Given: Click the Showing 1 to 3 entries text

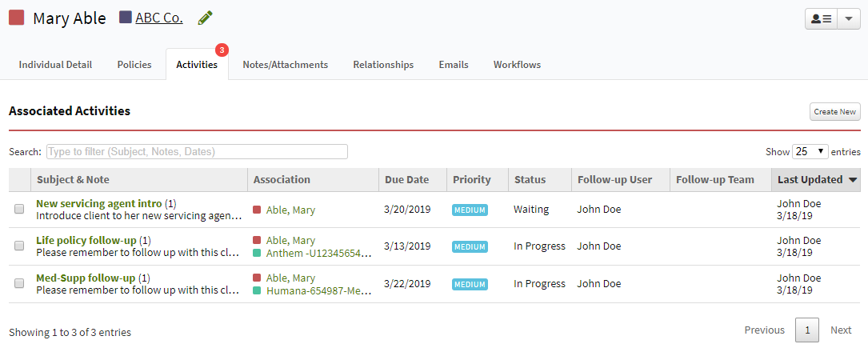Looking at the screenshot, I should pos(70,332).
